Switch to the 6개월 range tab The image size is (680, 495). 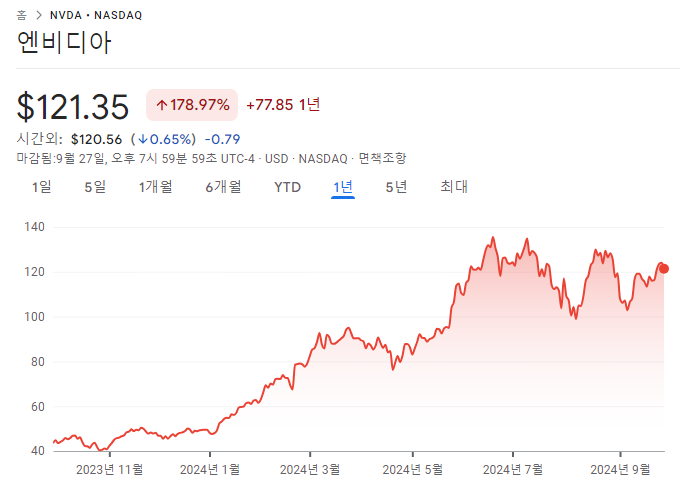pyautogui.click(x=223, y=187)
